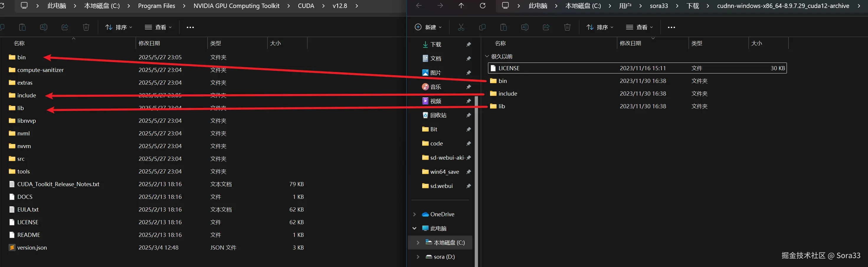Click the sora33 breadcrumb segment
The width and height of the screenshot is (868, 267).
pos(659,6)
